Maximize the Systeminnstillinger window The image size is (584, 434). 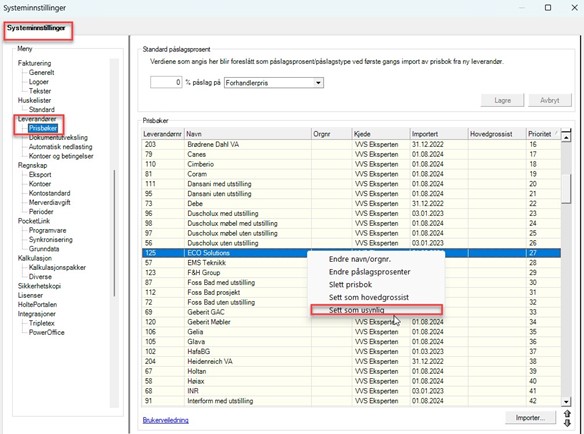tap(548, 7)
